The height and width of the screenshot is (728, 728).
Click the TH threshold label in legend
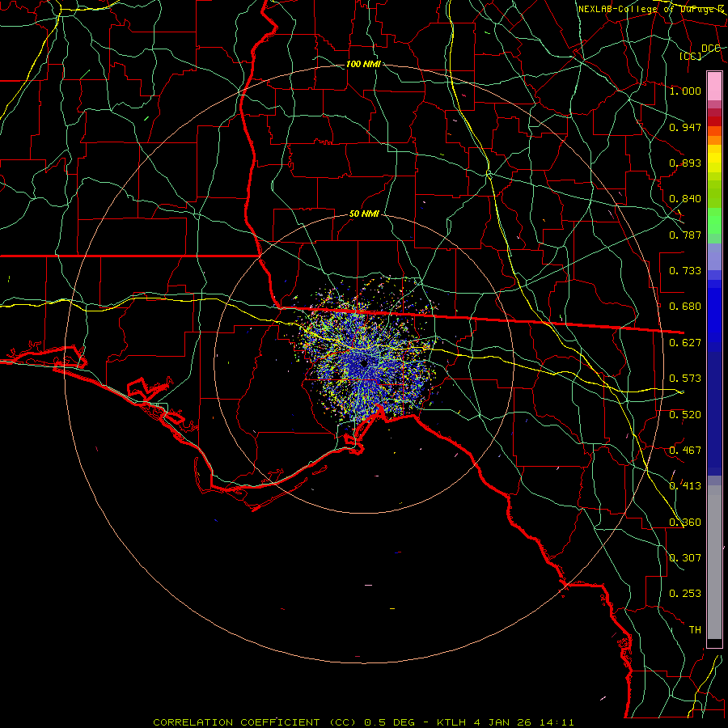[695, 630]
